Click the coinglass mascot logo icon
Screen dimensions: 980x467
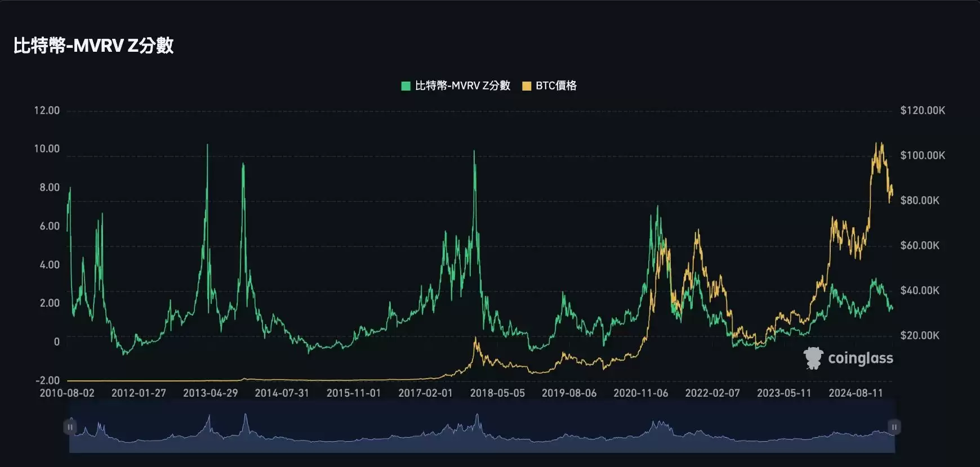point(813,358)
